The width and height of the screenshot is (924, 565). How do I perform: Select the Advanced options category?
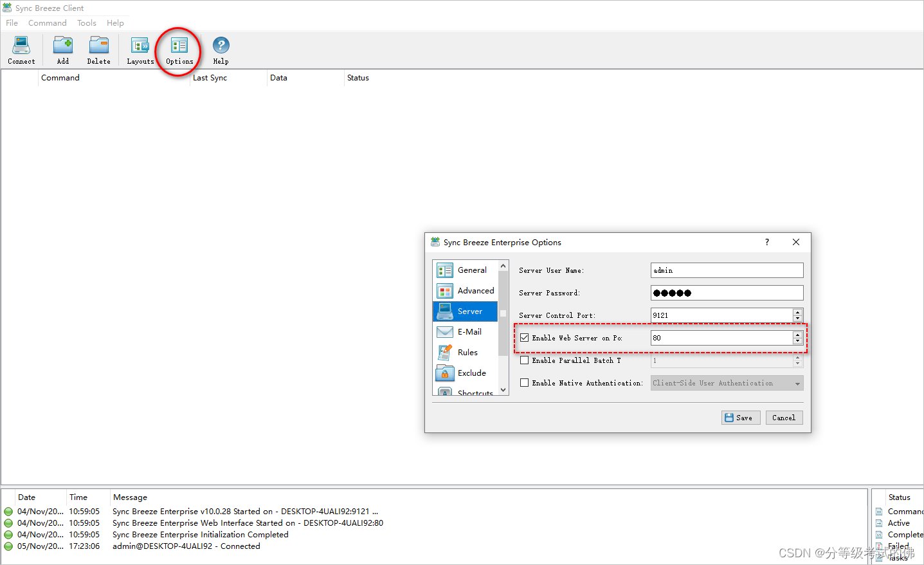click(465, 291)
